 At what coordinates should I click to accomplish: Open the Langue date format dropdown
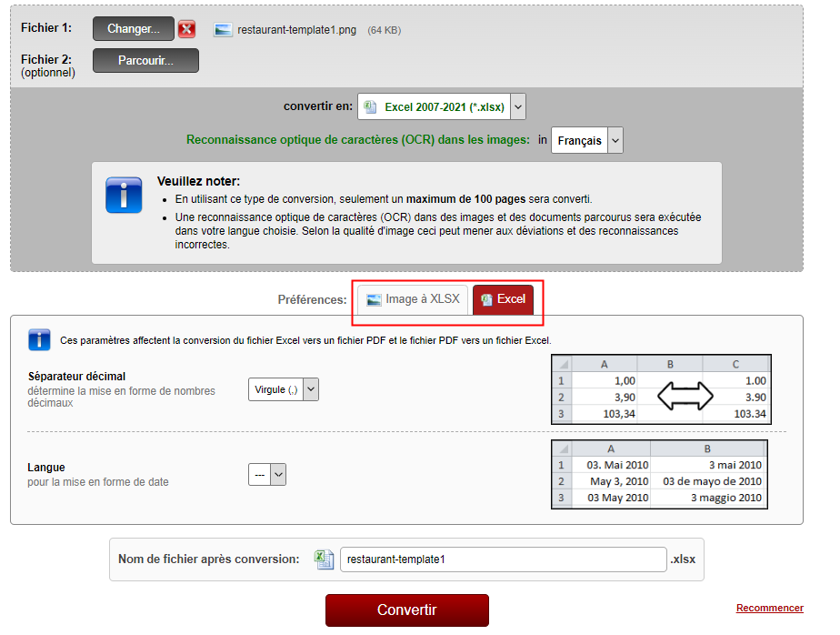click(266, 475)
